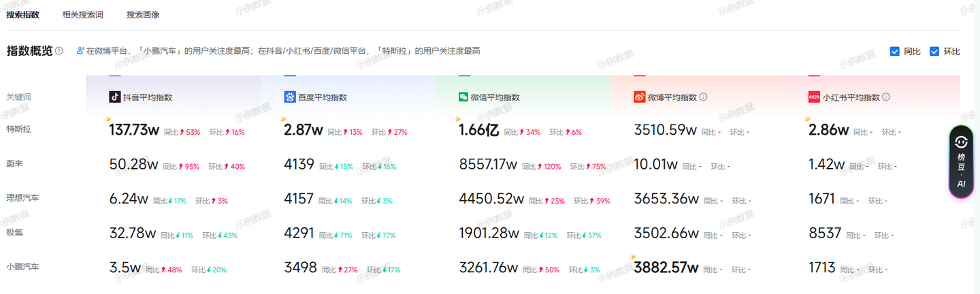
Task: Click the 极氪 keyword row label
Action: [x=15, y=233]
